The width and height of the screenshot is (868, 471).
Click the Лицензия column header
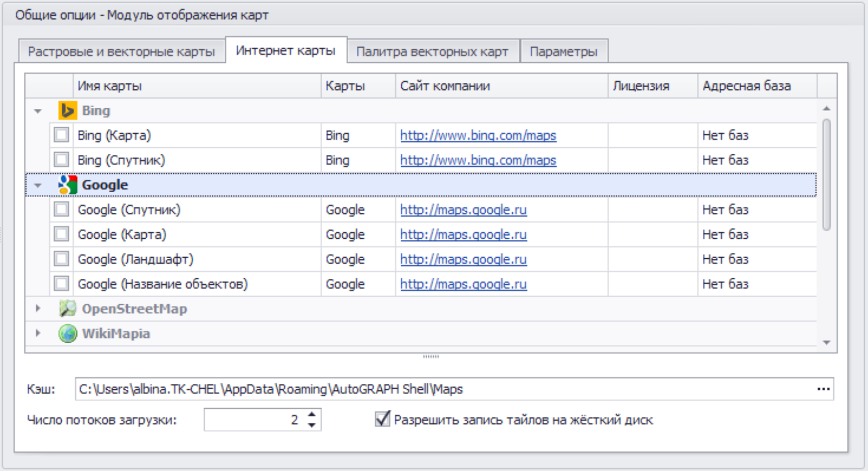point(653,86)
